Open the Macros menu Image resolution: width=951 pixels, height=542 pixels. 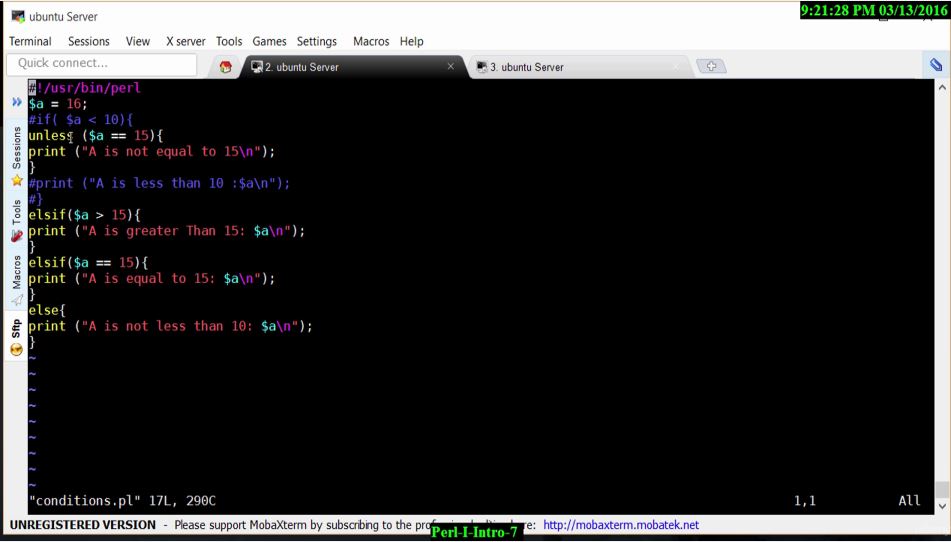pos(371,41)
